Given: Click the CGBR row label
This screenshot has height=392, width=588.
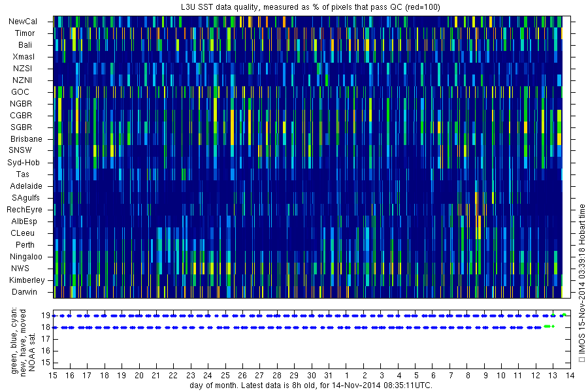Looking at the screenshot, I should [21, 116].
